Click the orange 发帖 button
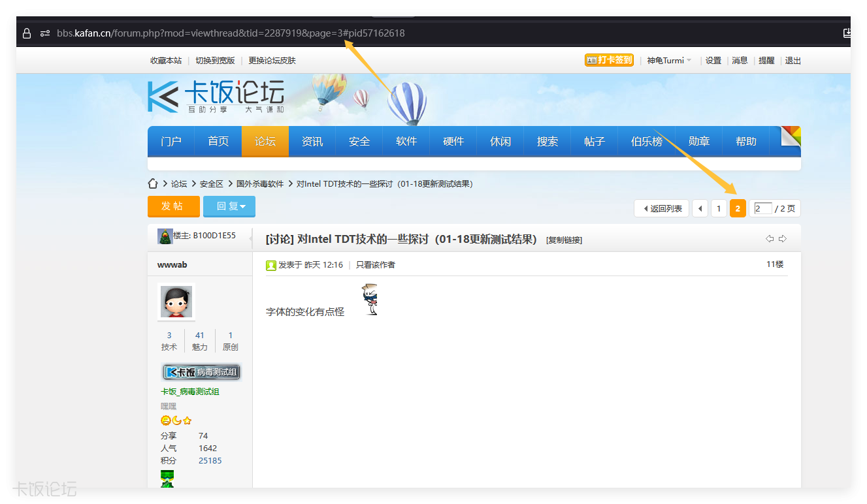The width and height of the screenshot is (867, 504). click(x=173, y=206)
